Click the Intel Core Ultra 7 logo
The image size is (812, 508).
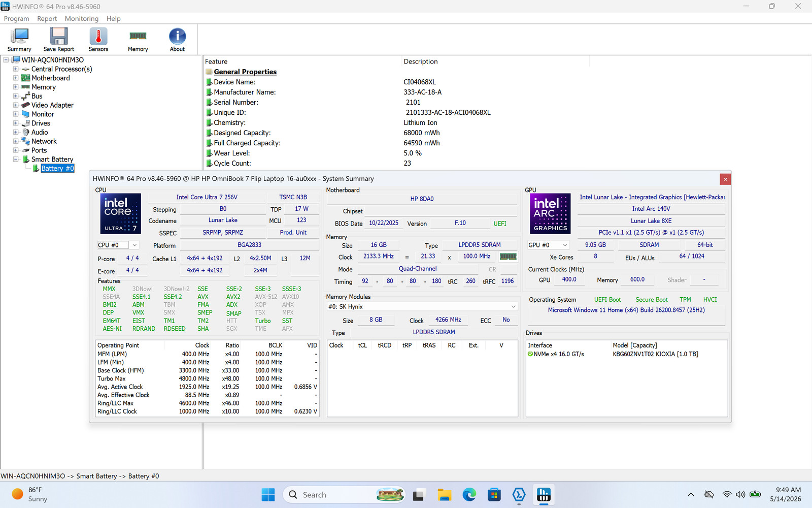click(x=120, y=213)
